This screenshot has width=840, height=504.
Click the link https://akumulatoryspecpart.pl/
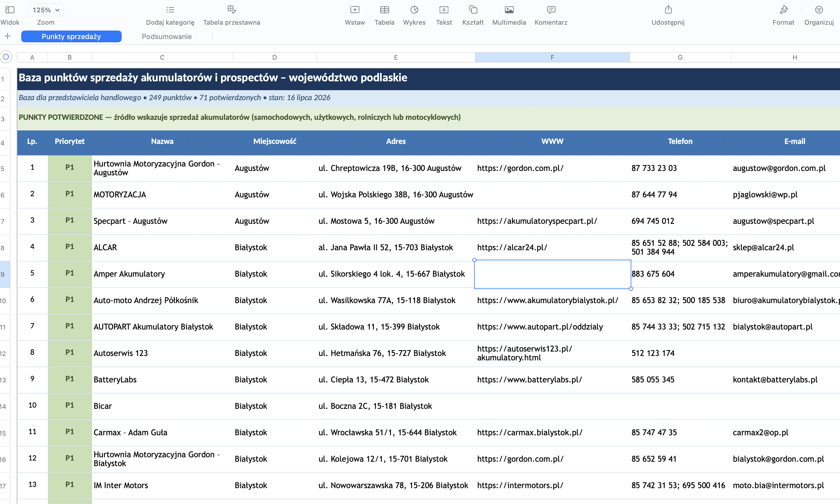(x=537, y=221)
